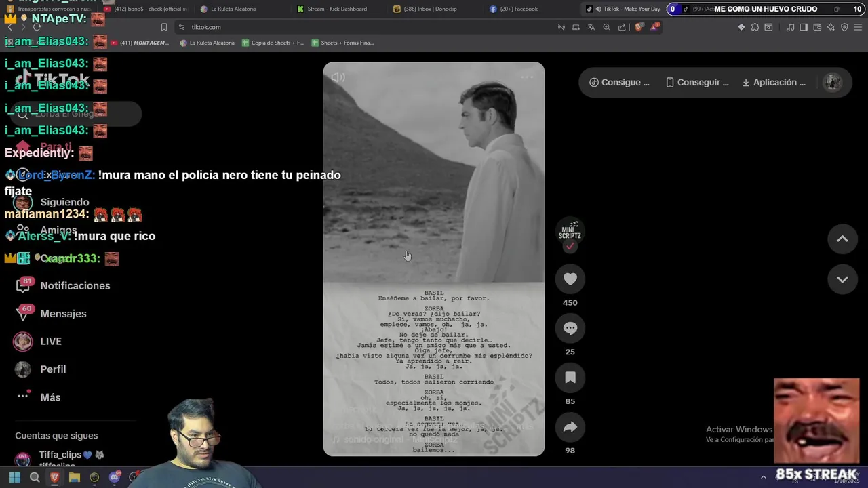
Task: Unmute the video with speaker icon
Action: tap(338, 77)
